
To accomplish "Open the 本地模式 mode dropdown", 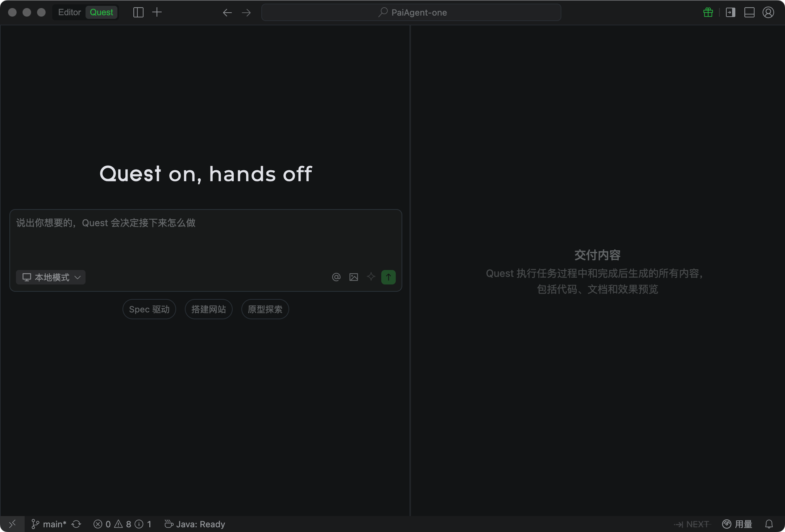I will click(x=51, y=277).
